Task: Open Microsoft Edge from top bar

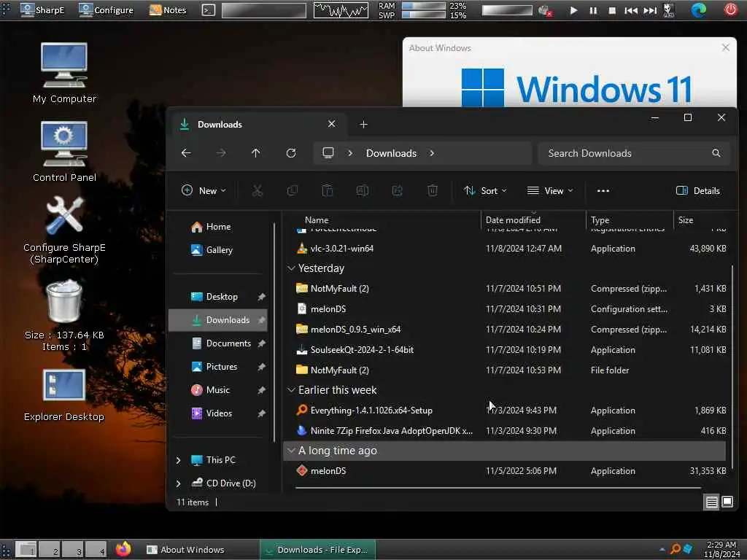Action: (x=699, y=9)
